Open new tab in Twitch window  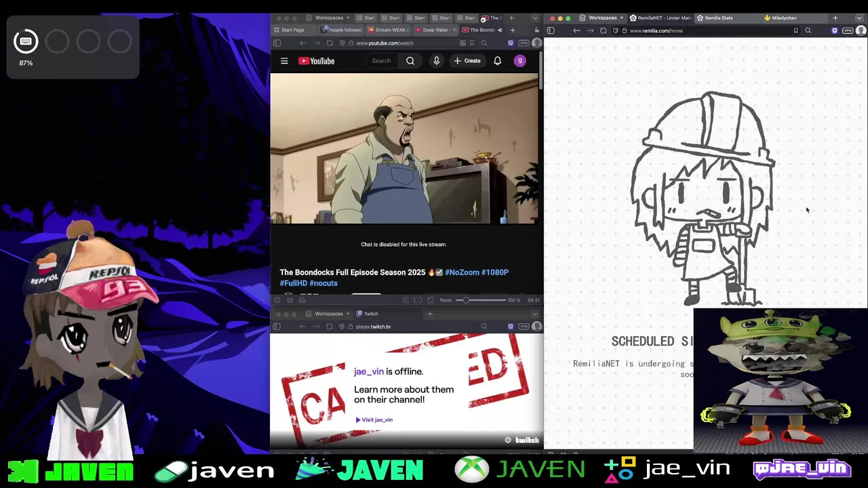(x=430, y=314)
